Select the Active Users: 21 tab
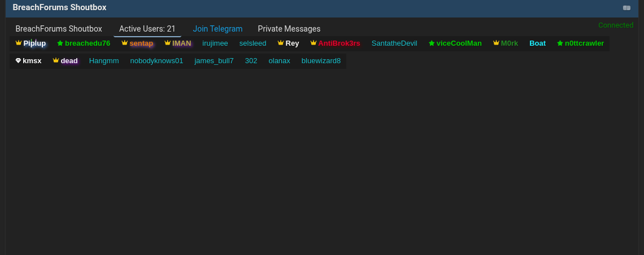Screen dimensions: 644x255 pyautogui.click(x=147, y=29)
